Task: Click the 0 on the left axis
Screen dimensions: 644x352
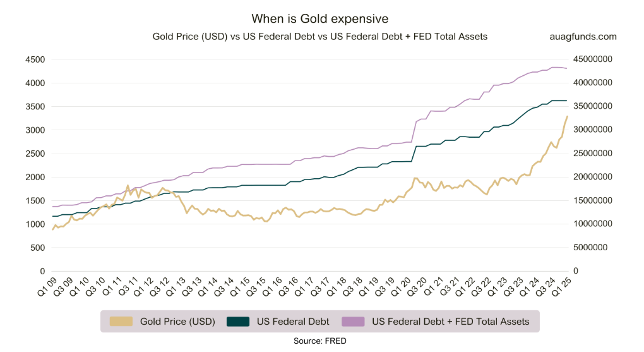Action: 42,271
